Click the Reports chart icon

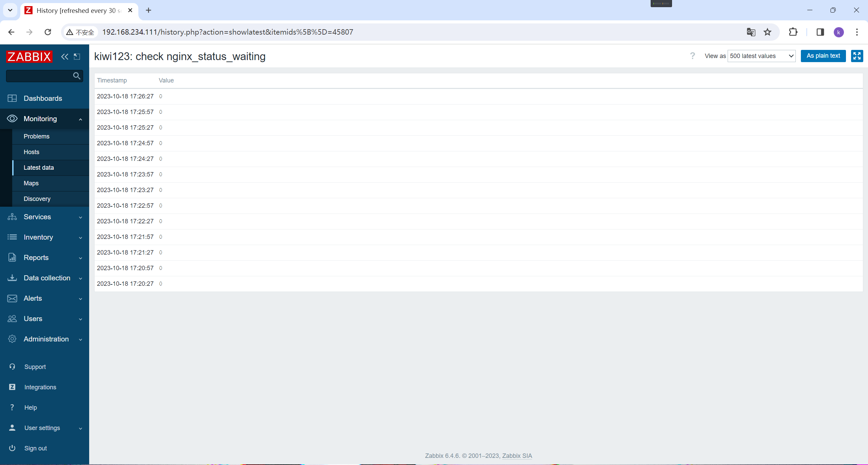[x=12, y=258]
